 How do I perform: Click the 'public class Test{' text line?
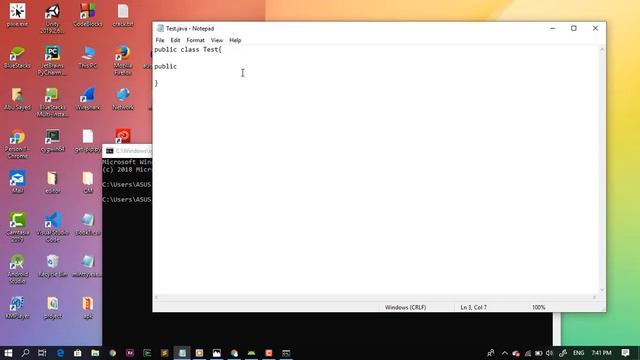pos(188,49)
